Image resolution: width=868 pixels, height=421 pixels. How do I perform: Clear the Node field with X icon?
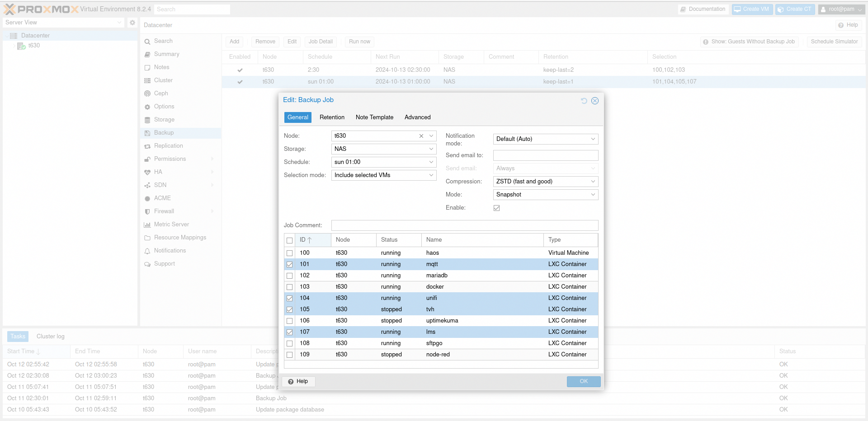(x=421, y=136)
